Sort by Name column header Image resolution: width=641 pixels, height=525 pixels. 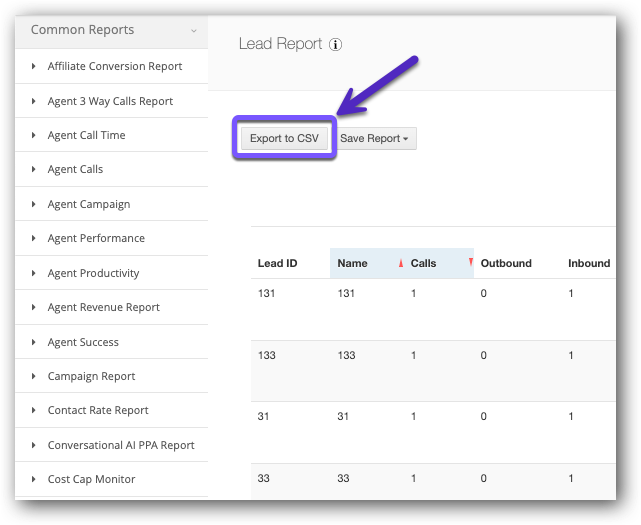(352, 263)
